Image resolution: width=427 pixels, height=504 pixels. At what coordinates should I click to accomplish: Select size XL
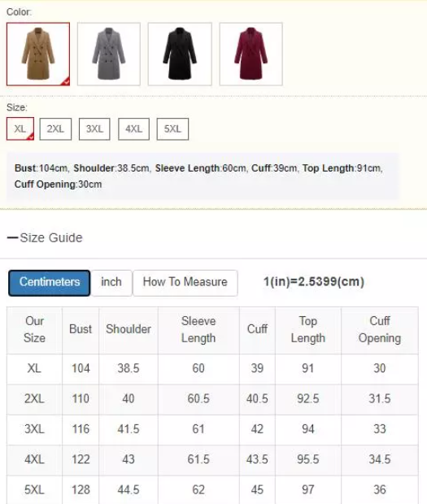(20, 129)
